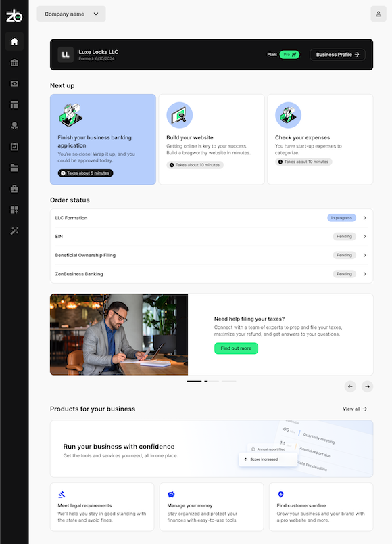Click the Takes about 5 minutes badge

(85, 173)
